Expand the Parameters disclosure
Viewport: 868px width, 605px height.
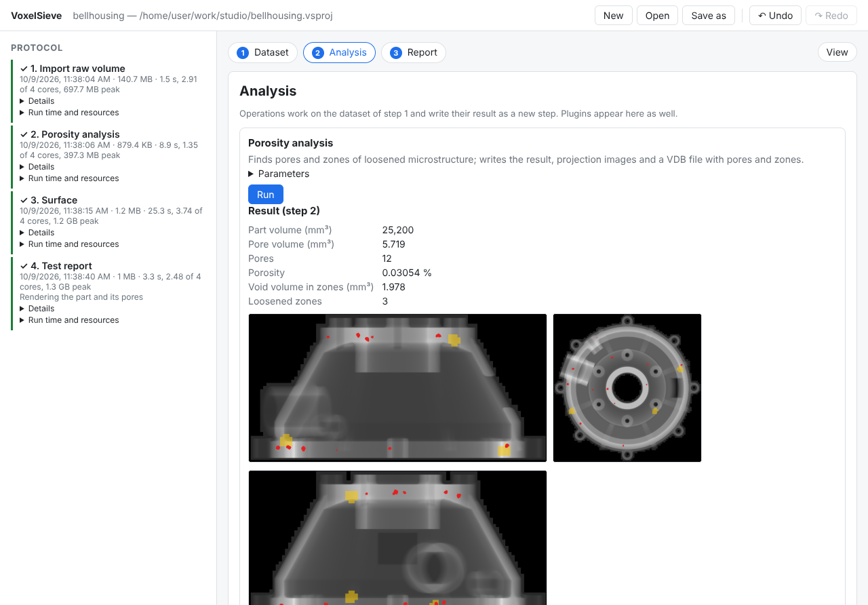click(x=279, y=174)
